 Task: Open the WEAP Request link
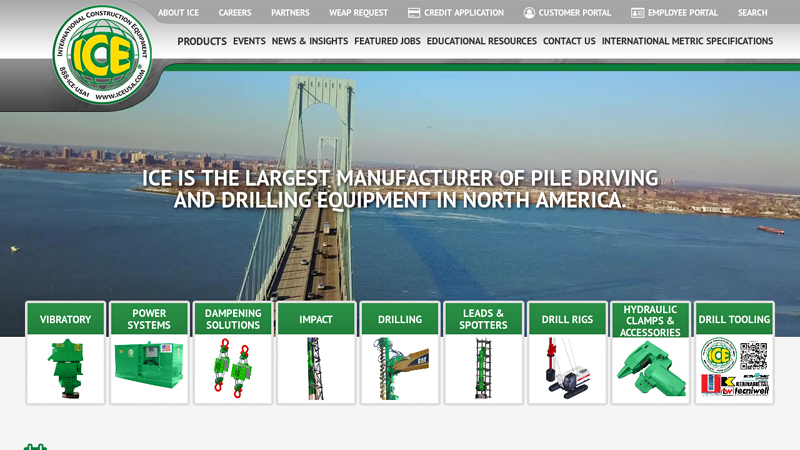(358, 13)
